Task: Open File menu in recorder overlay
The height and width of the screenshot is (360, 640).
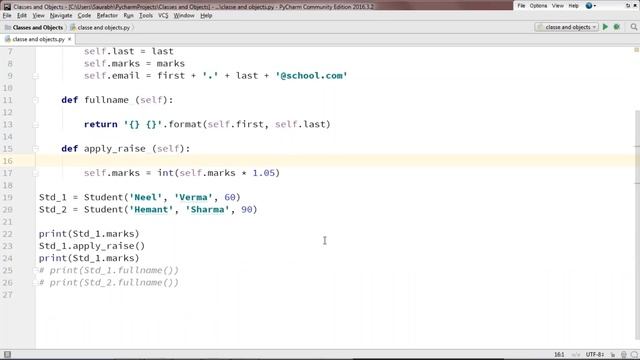Action: [x=521, y=6]
